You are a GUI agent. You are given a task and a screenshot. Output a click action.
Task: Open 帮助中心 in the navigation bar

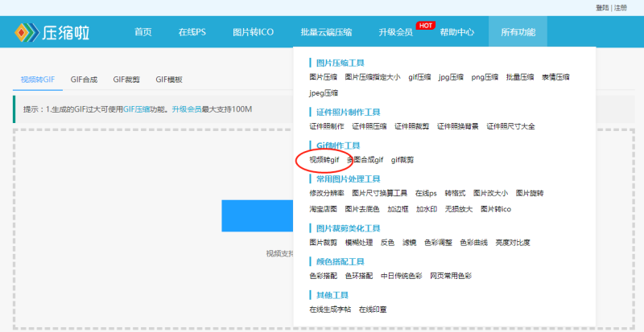[x=457, y=32]
